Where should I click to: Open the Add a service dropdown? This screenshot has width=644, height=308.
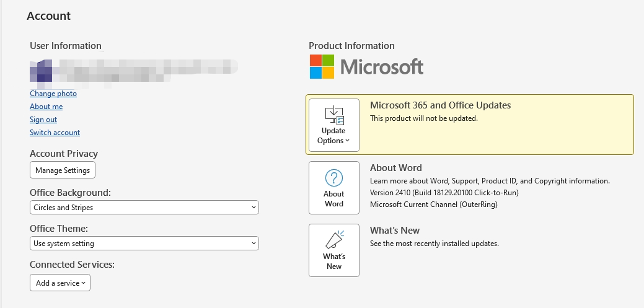click(60, 283)
